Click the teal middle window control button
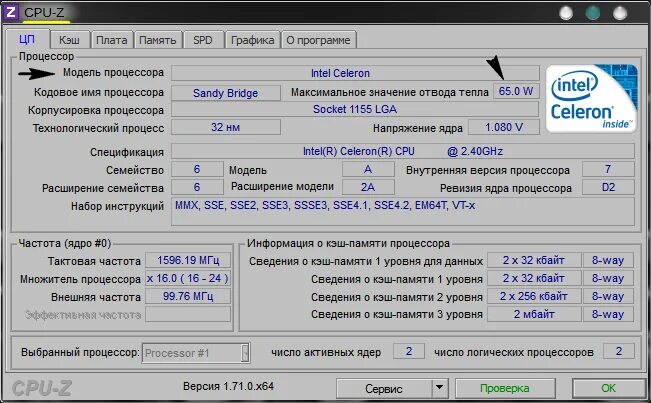Image resolution: width=651 pixels, height=403 pixels. tap(592, 13)
